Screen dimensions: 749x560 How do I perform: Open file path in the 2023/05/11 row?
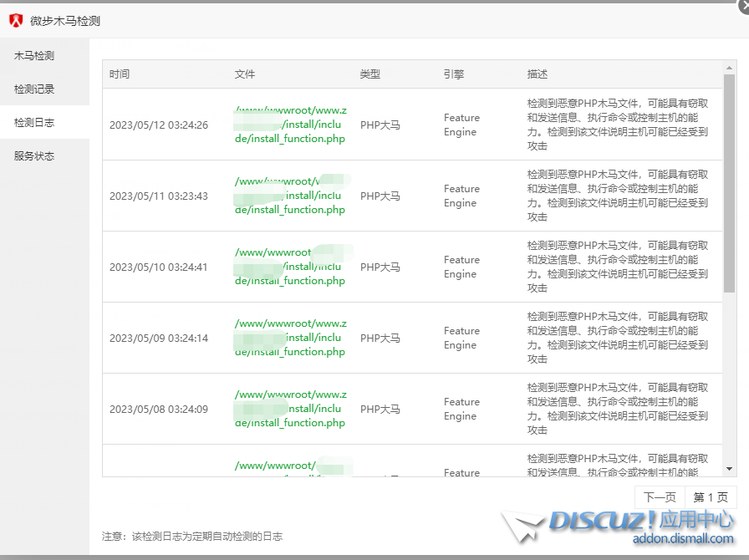[x=290, y=196]
